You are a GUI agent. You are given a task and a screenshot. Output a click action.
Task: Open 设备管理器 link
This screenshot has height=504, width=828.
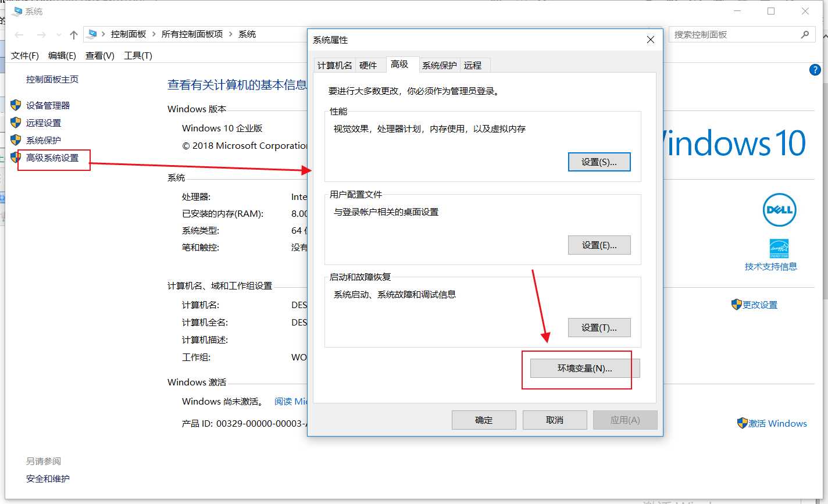pyautogui.click(x=48, y=105)
